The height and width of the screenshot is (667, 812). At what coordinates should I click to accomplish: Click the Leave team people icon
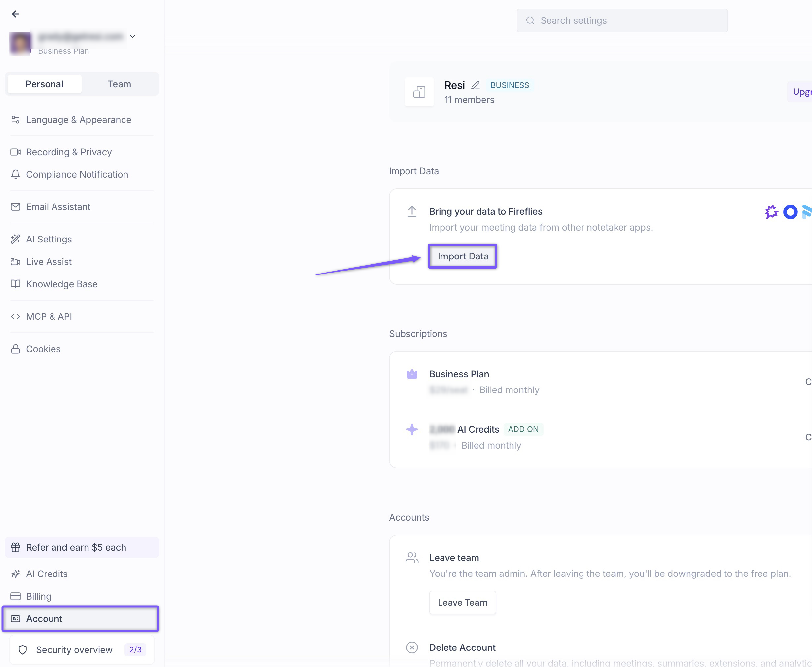[412, 558]
